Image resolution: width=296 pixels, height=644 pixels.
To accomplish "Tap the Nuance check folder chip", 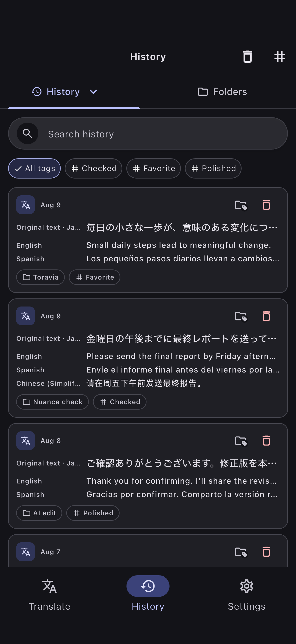I will click(52, 402).
